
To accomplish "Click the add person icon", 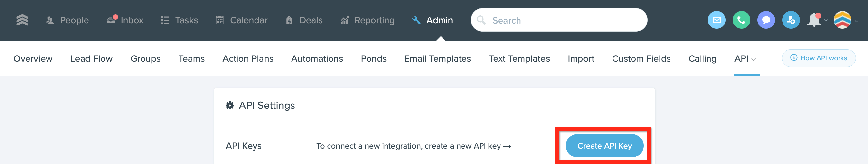I will [x=791, y=20].
